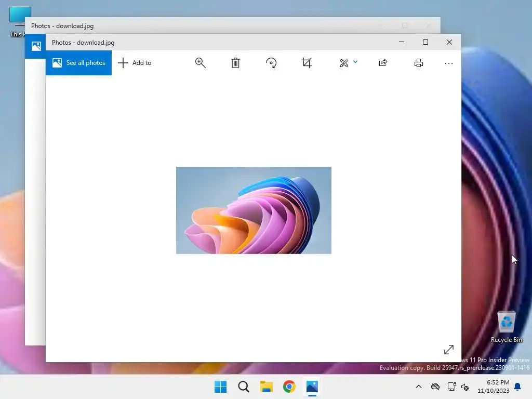Open the Windows Start menu
This screenshot has height=399, width=532.
[220, 387]
